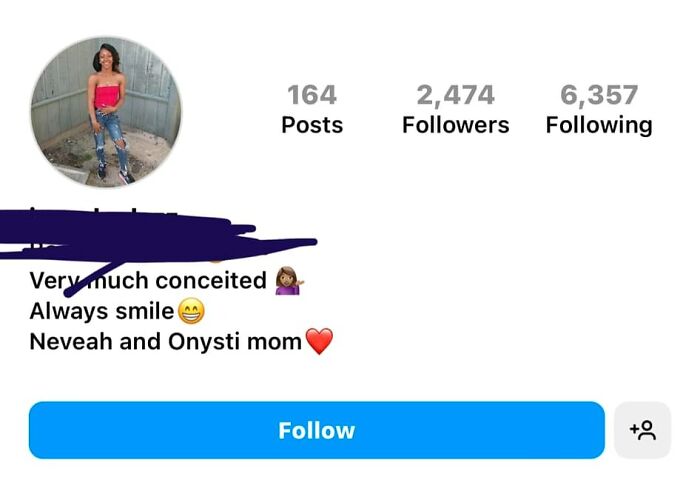Screen dimensions: 700x497
Task: Select the 'Neveah and Onysti mom' line
Action: click(x=165, y=342)
